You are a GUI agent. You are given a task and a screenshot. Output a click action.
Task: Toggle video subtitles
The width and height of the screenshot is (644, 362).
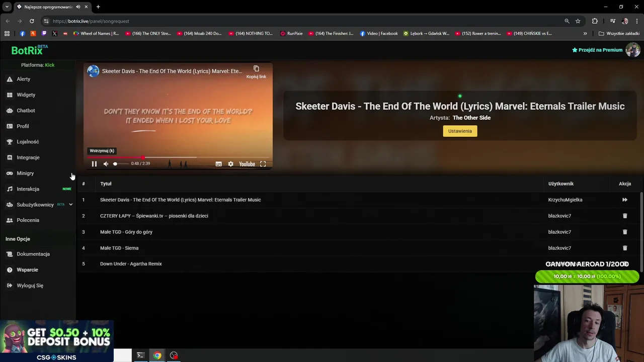(x=218, y=164)
